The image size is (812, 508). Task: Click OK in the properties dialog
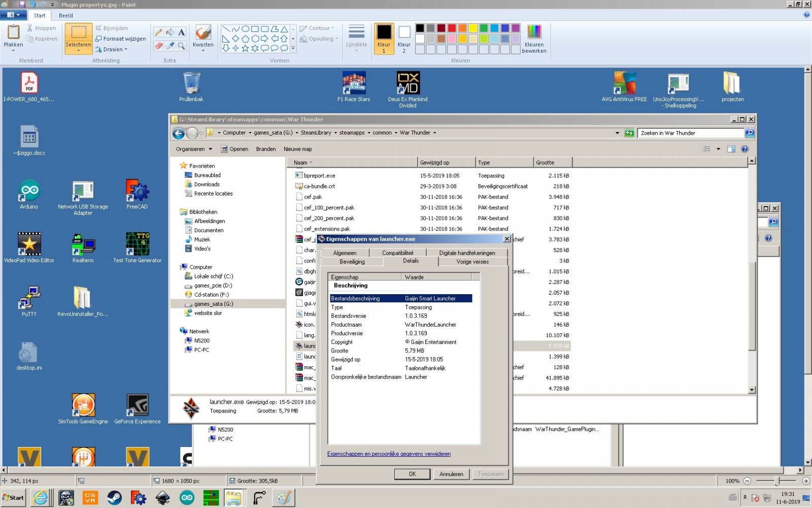pyautogui.click(x=413, y=474)
